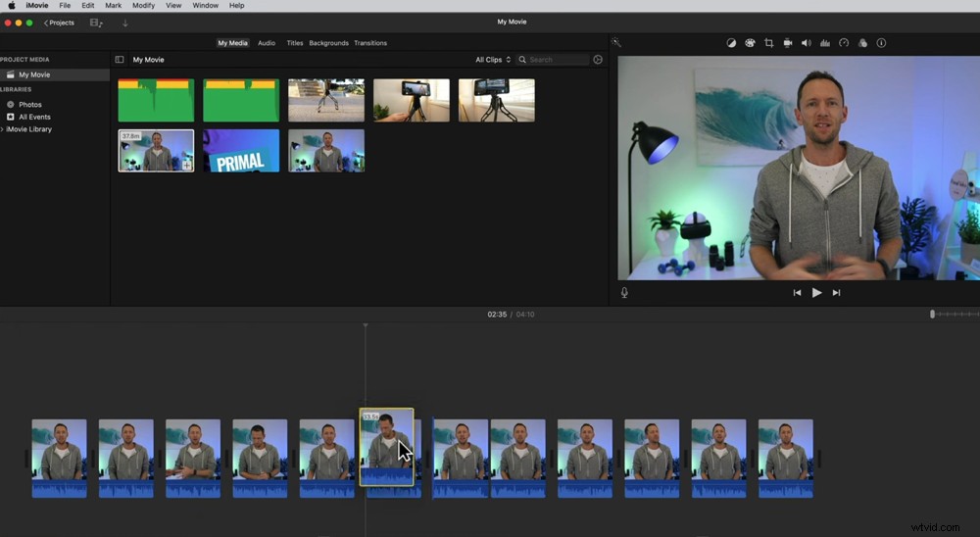Switch to the My Media tab
980x537 pixels.
click(232, 43)
